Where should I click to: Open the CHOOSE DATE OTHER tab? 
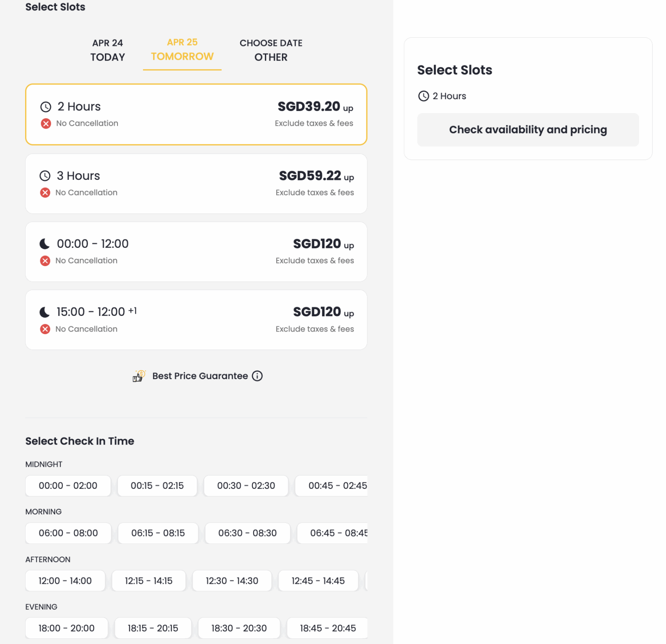click(271, 50)
